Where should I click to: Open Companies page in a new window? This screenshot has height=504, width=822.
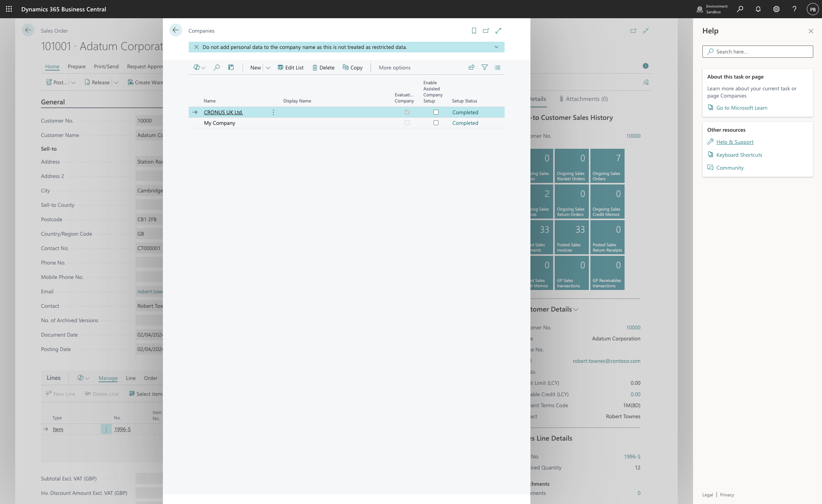click(486, 31)
